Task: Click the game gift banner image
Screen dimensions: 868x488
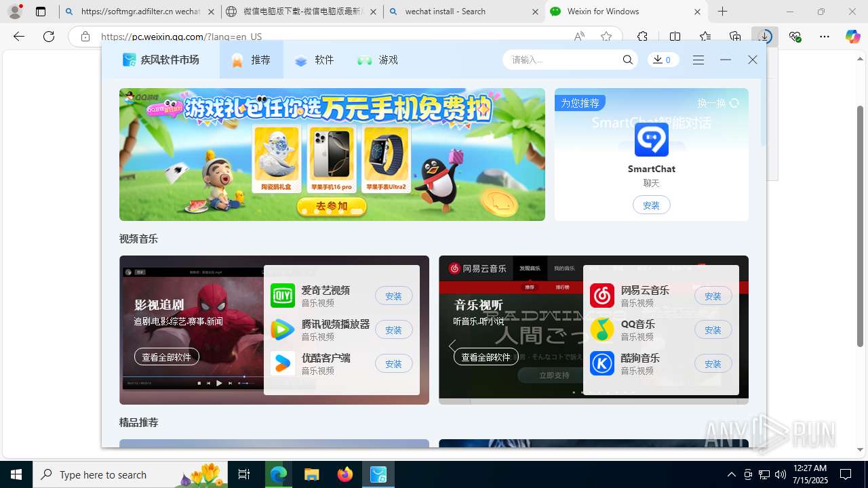Action: click(332, 155)
